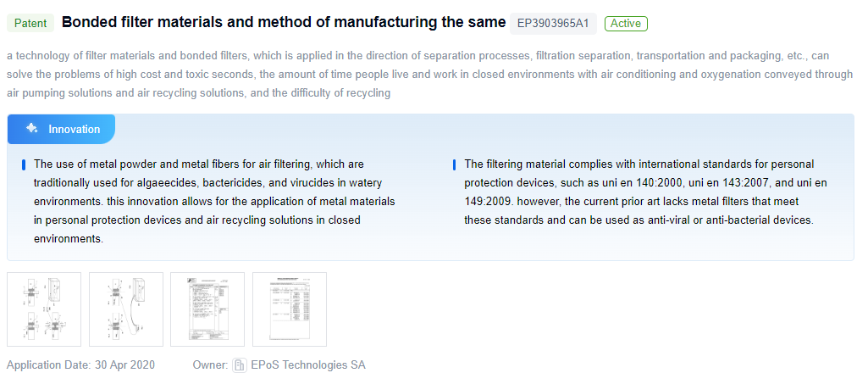The width and height of the screenshot is (868, 384).
Task: Click the green Active status badge
Action: pos(626,23)
